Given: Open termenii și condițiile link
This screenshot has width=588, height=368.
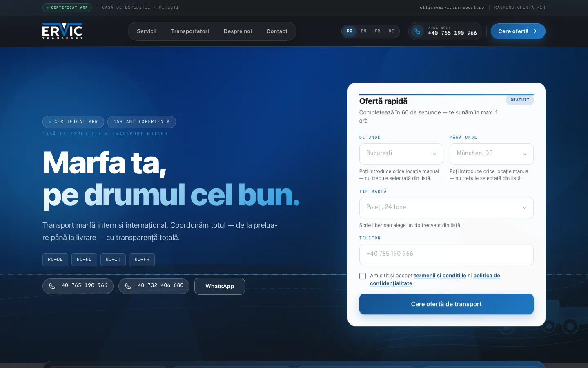Looking at the screenshot, I should pyautogui.click(x=440, y=276).
